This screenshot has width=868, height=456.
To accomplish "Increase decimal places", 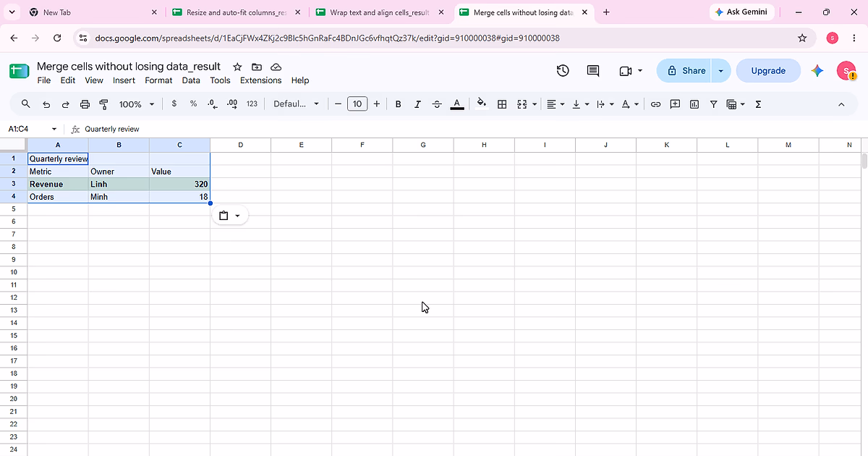I will pyautogui.click(x=232, y=104).
